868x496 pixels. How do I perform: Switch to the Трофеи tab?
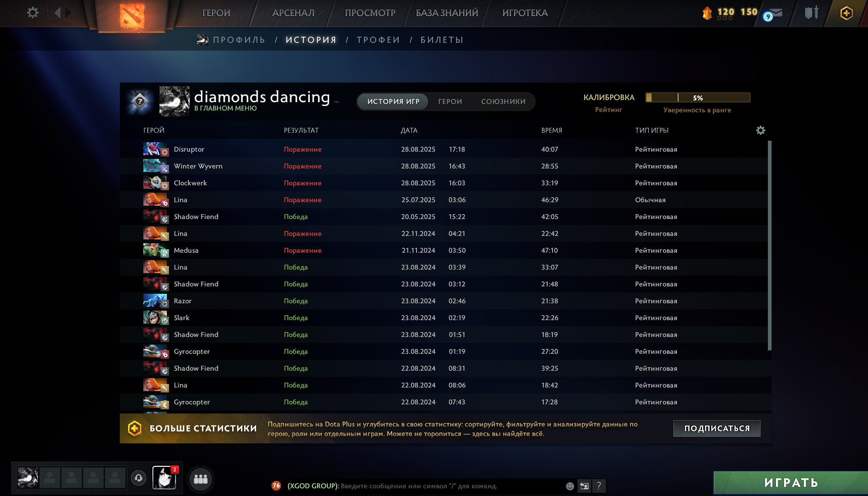tap(378, 40)
